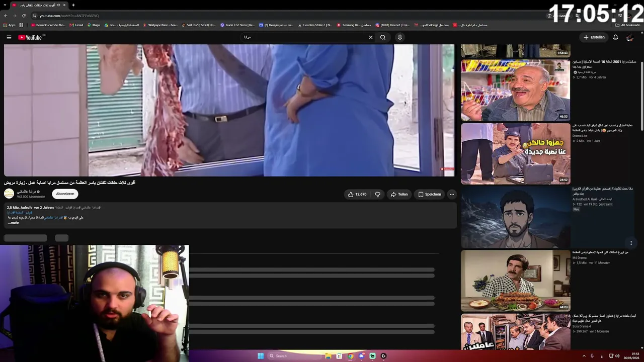644x362 pixels.
Task: Open the animated bearded man video thumbnail
Action: [515, 217]
